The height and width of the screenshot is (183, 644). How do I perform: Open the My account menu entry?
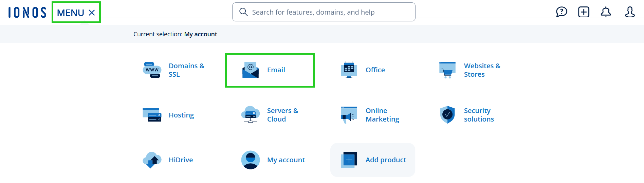pyautogui.click(x=286, y=160)
